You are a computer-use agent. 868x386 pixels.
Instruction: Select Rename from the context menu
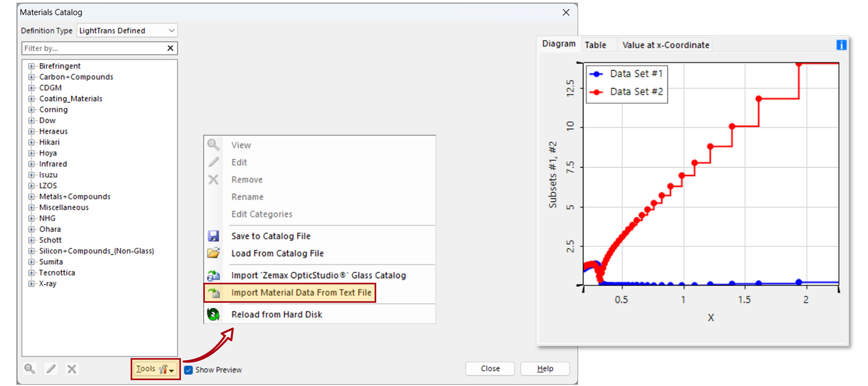coord(247,197)
